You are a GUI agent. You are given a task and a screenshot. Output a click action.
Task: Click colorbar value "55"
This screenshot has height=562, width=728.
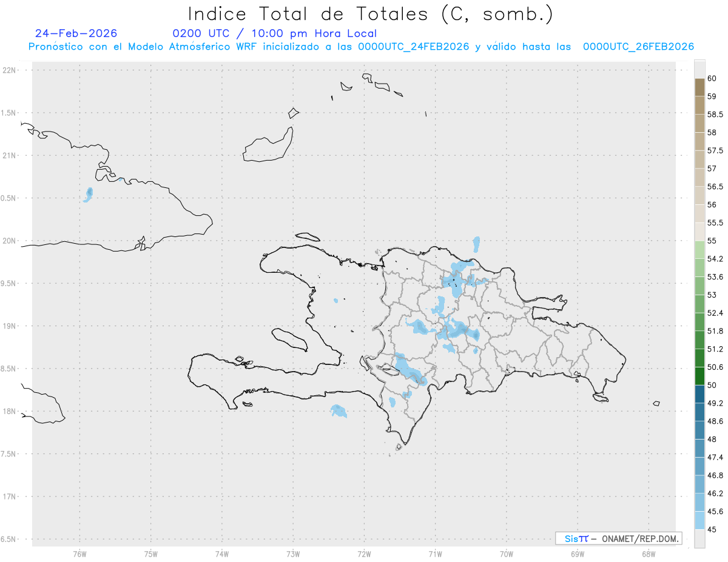tap(712, 241)
